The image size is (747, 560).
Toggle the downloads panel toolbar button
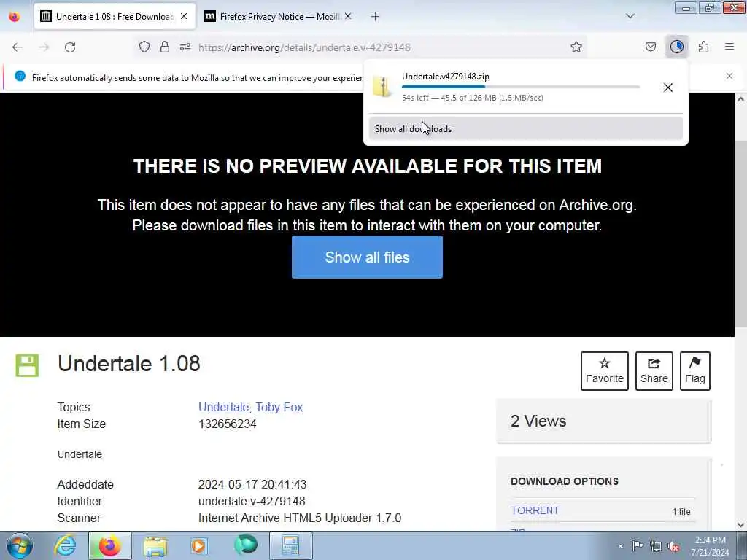pos(676,47)
